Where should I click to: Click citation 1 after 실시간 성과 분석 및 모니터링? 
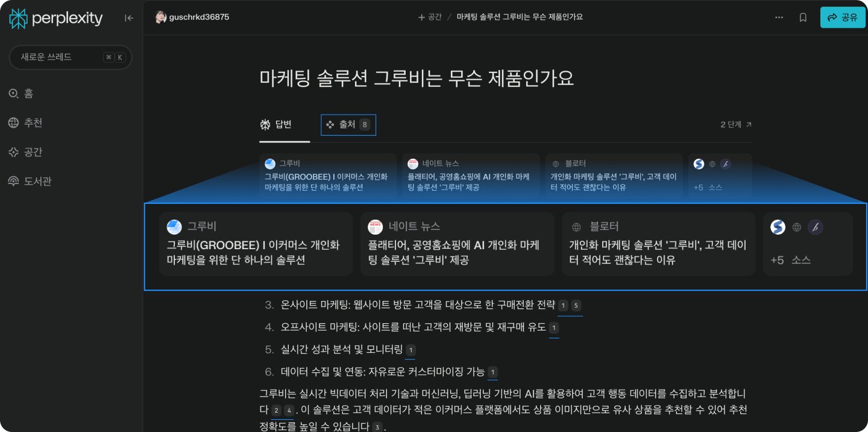[410, 350]
